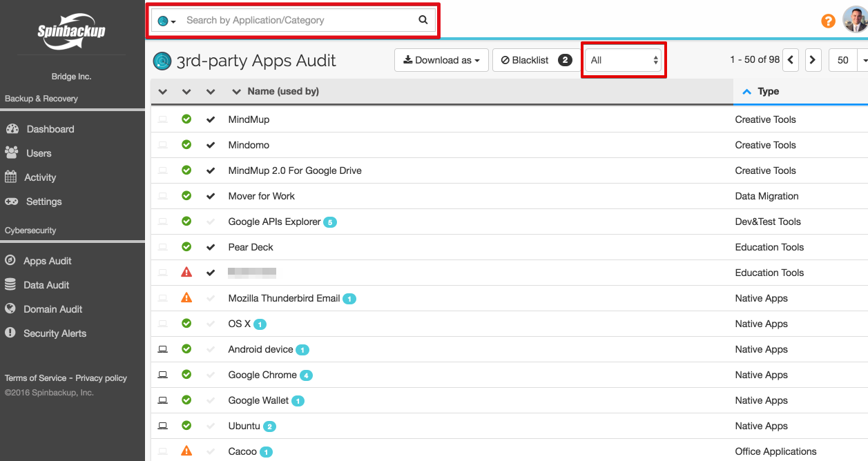This screenshot has height=461, width=868.
Task: Open the Privacy policy link
Action: coord(102,378)
